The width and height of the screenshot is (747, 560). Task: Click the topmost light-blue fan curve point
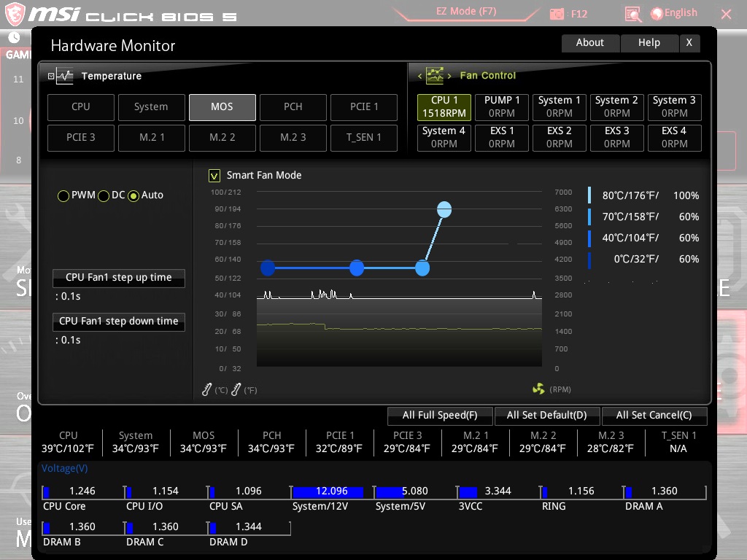(x=444, y=209)
